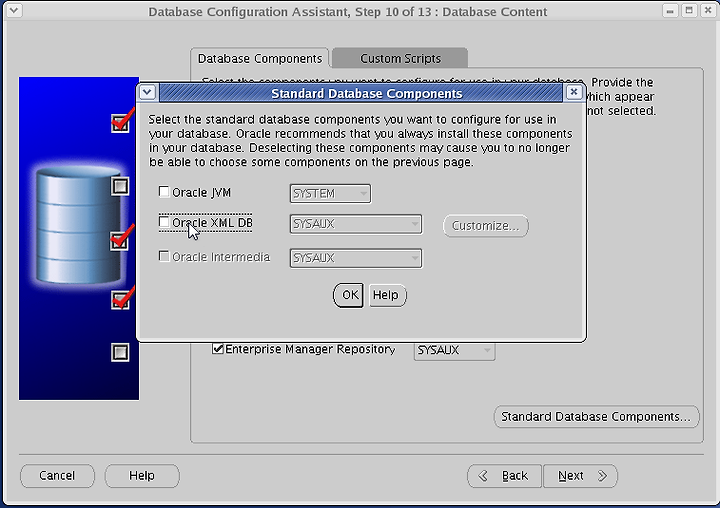Open the SYSAUX dropdown for Oracle Intermedia
The width and height of the screenshot is (720, 508).
click(x=356, y=258)
